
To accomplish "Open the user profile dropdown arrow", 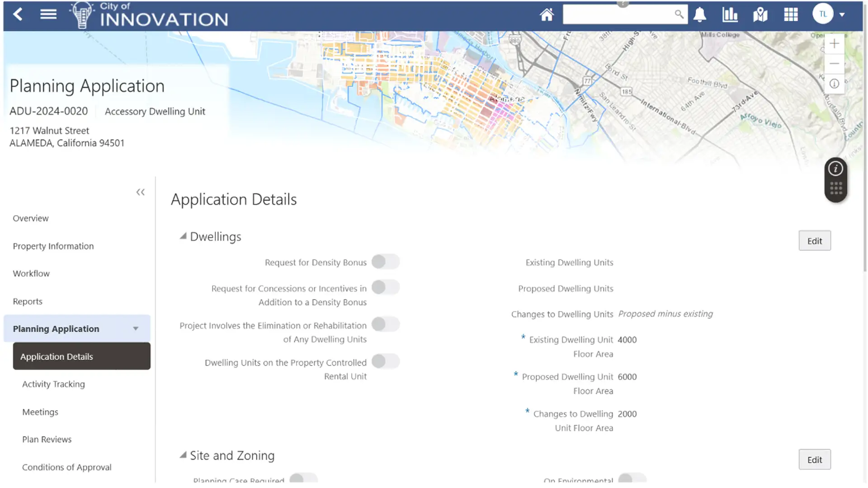I will point(842,15).
